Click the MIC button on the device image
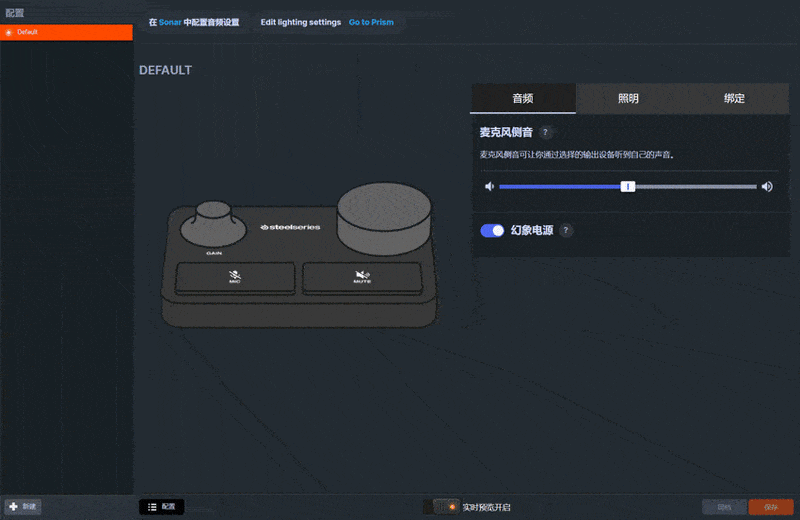Viewport: 800px width, 520px height. click(235, 278)
